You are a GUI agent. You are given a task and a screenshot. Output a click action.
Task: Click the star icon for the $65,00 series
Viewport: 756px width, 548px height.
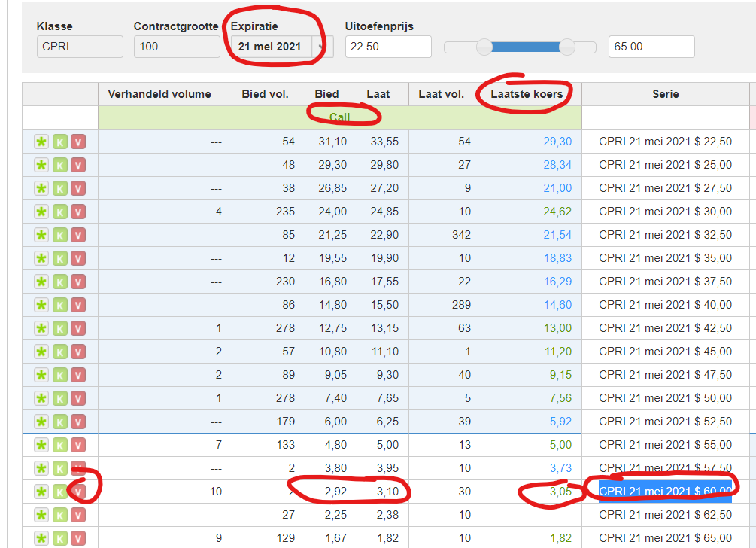(41, 538)
